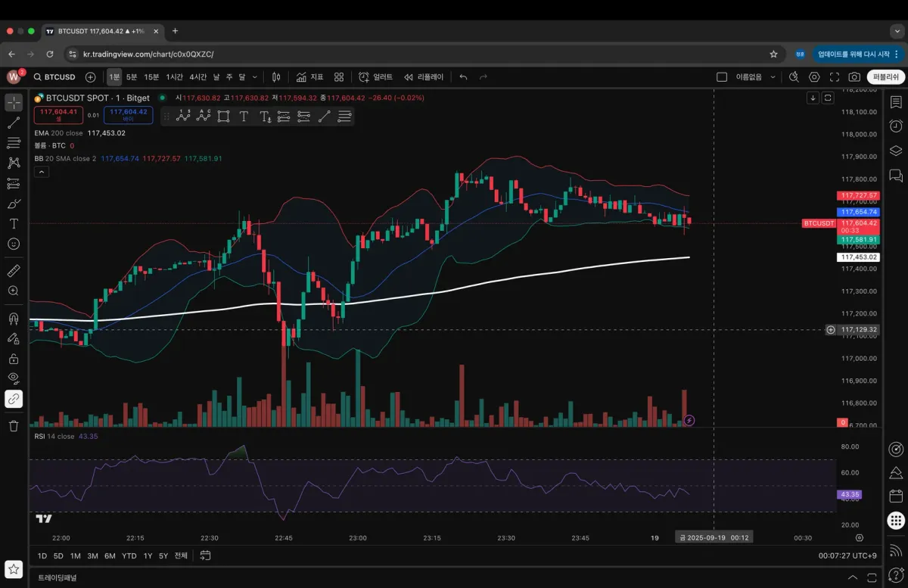Toggle the link drawings sync button

14,399
